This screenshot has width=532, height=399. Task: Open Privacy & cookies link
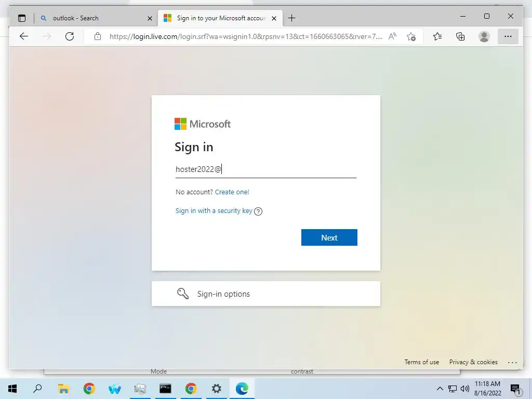tap(473, 362)
